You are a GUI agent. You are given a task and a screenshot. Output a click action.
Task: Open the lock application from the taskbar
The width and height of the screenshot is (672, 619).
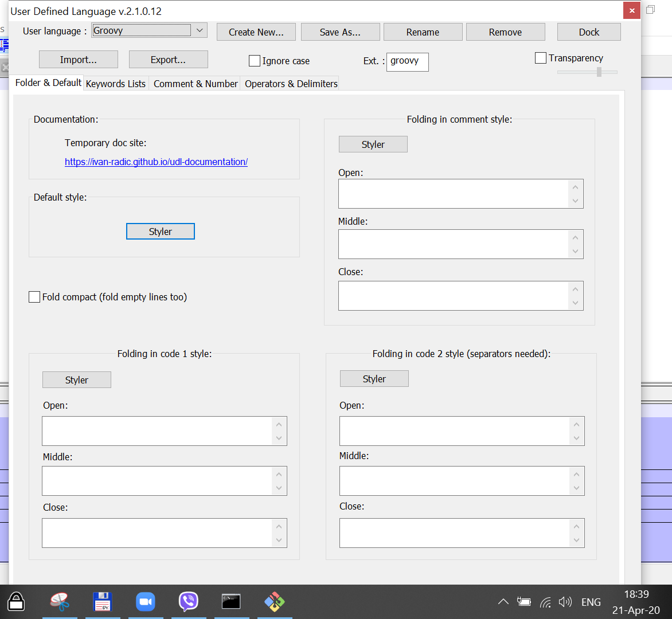(x=15, y=601)
